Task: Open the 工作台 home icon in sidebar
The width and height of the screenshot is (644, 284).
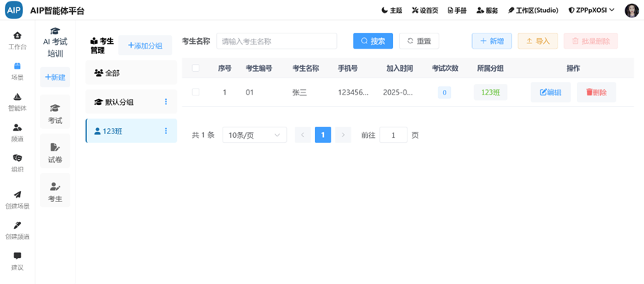Action: pos(17,35)
